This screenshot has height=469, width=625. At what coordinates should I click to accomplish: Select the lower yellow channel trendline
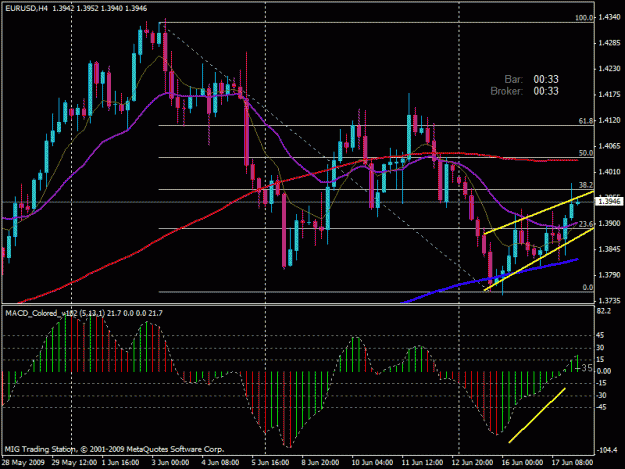(x=539, y=260)
